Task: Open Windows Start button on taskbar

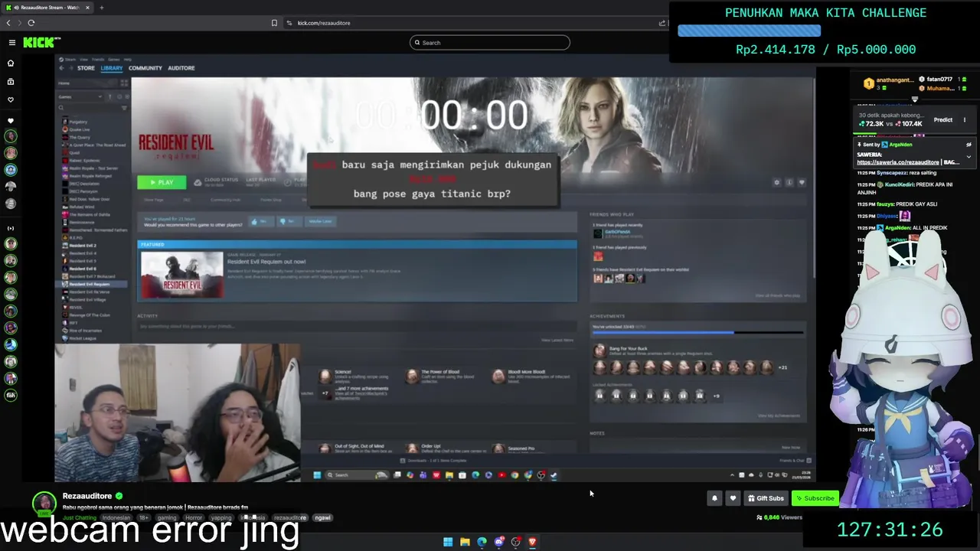Action: tap(448, 542)
